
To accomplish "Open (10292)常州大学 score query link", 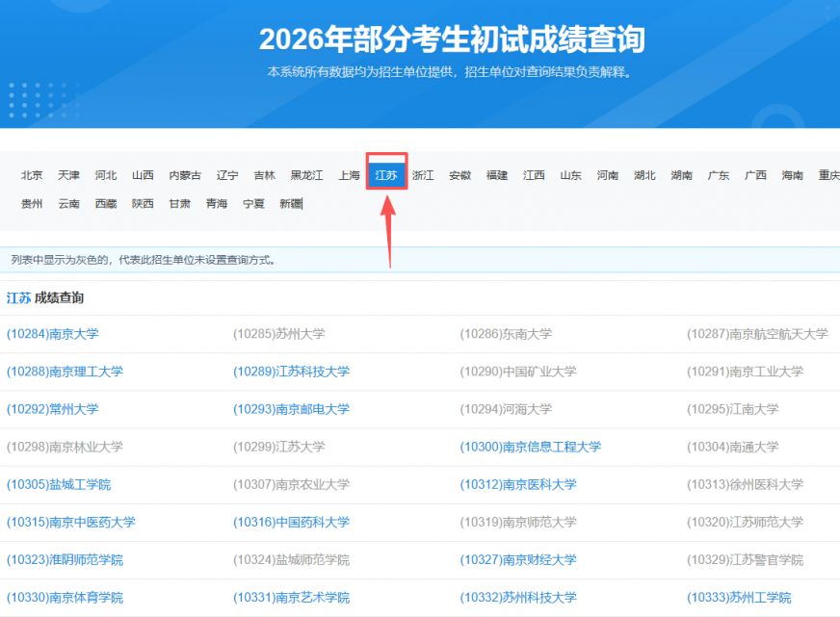I will coord(52,409).
